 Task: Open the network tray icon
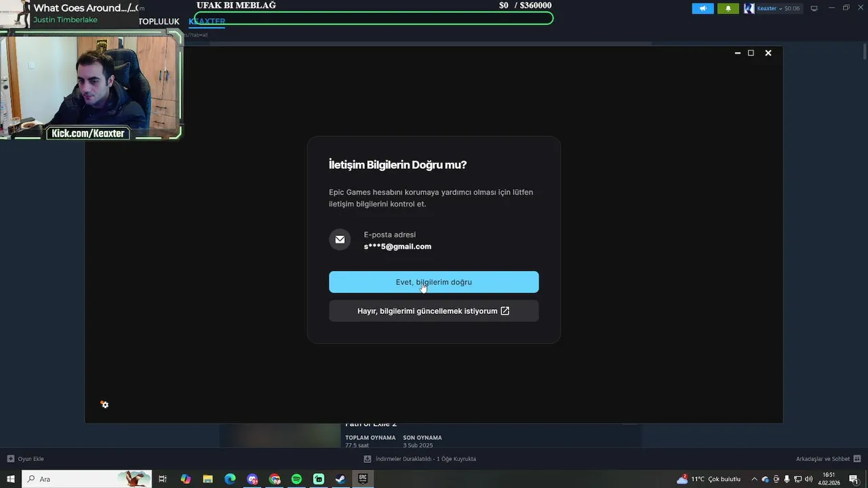[x=797, y=479]
